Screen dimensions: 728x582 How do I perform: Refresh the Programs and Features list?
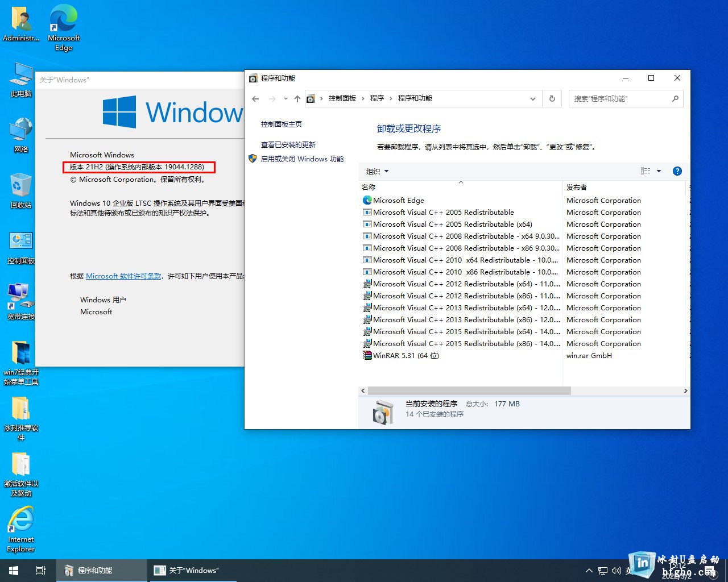click(x=552, y=98)
